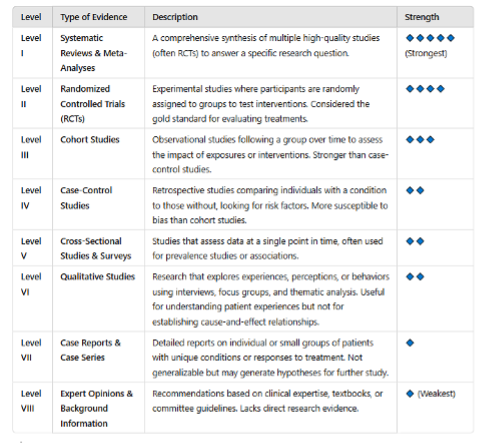Select the four-diamond strength rating for RCTs
492x444 pixels.
point(425,89)
